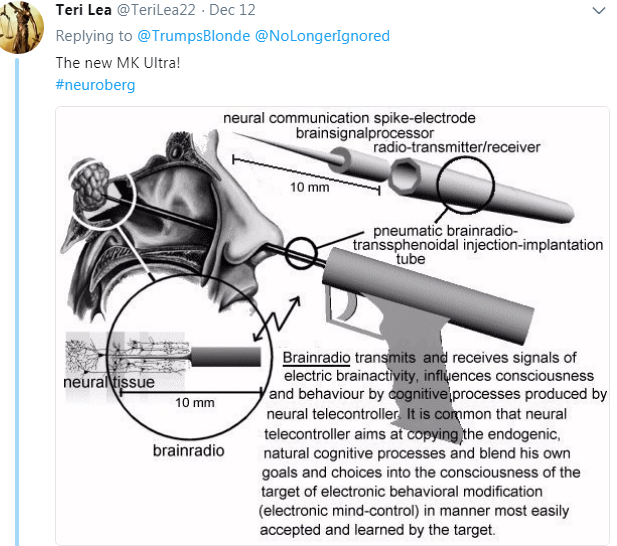Click the Teri Lea display name
The image size is (617, 546).
(83, 10)
